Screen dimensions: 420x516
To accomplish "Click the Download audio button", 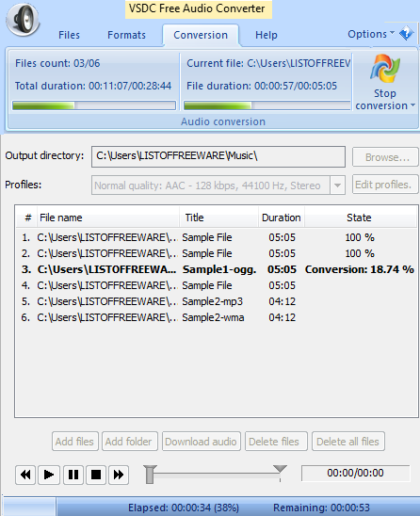I will (201, 442).
